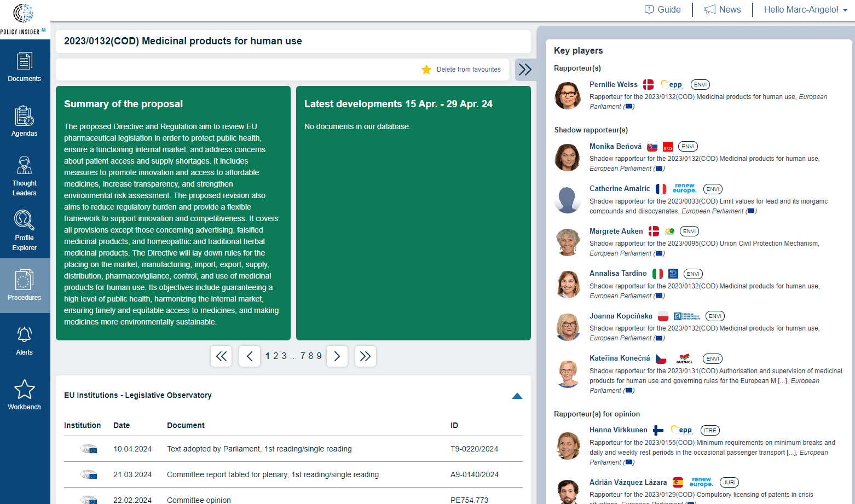Open the Workbench star icon

click(24, 394)
